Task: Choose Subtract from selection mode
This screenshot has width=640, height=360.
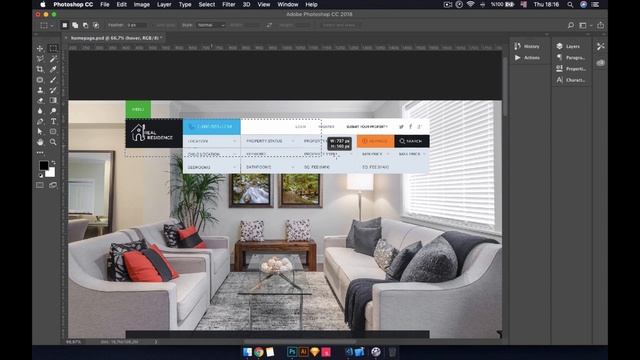Action: click(85, 25)
